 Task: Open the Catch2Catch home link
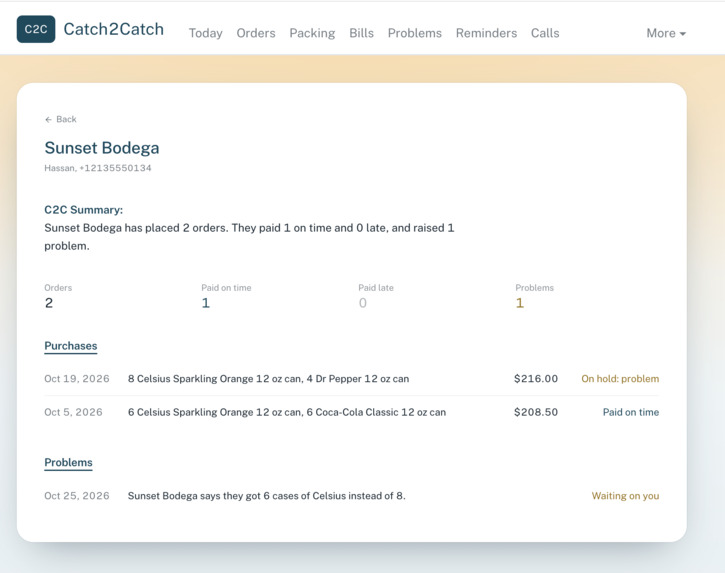[113, 29]
